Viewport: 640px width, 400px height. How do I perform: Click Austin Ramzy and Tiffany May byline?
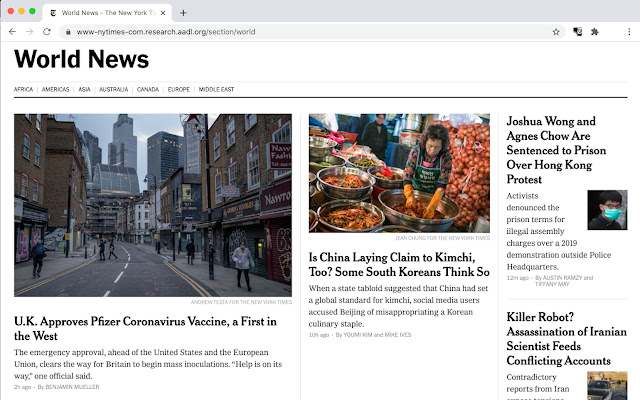click(x=564, y=280)
